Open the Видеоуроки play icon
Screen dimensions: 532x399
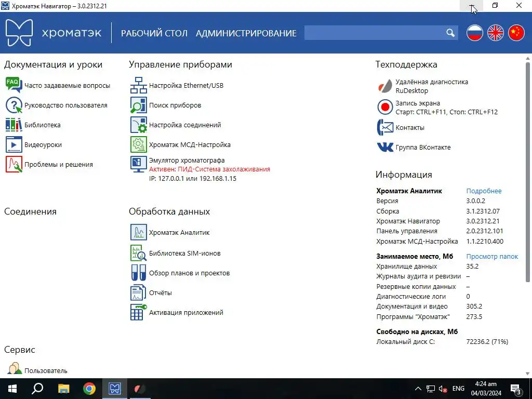coord(14,144)
